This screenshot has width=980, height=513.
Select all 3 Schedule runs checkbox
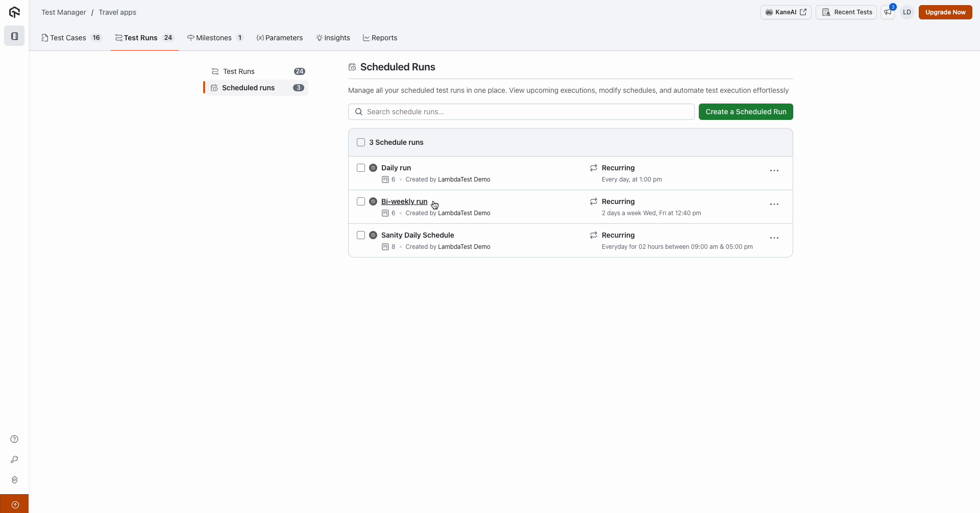(x=361, y=142)
